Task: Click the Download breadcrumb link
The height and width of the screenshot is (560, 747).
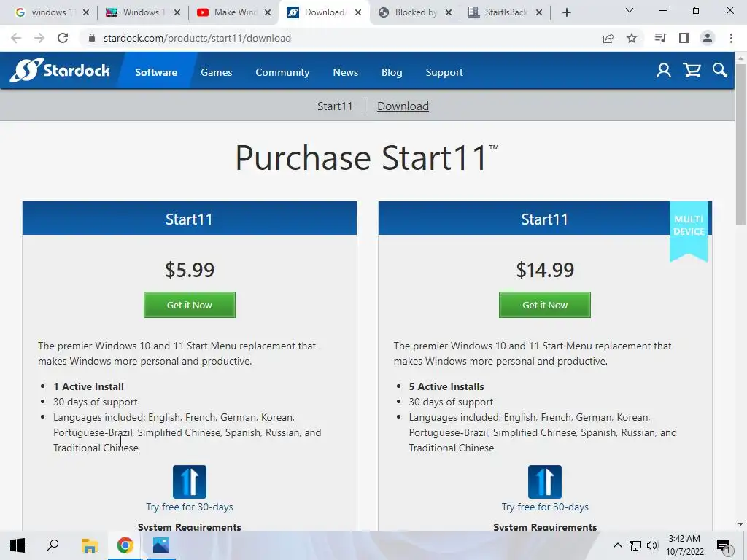Action: [x=403, y=106]
